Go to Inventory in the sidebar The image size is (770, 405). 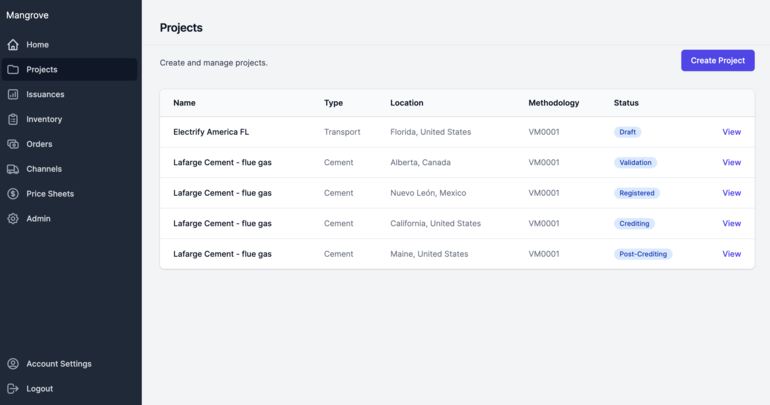pos(44,119)
